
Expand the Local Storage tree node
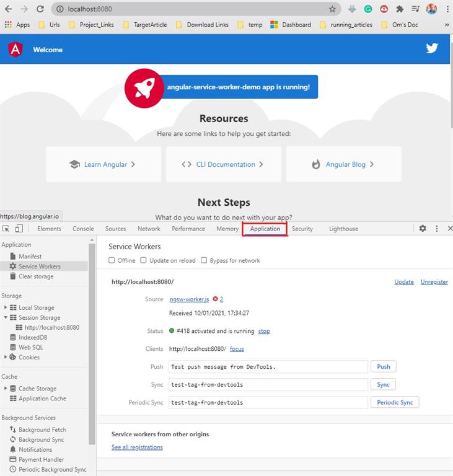point(6,307)
